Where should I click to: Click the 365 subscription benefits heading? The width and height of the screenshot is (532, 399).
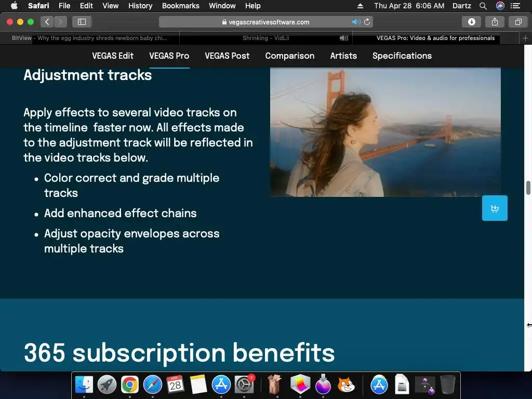coord(179,353)
